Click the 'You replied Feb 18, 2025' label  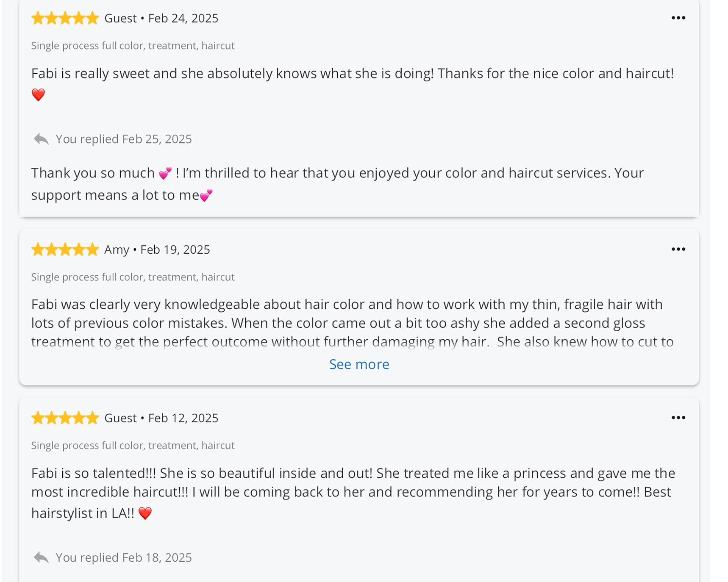[x=124, y=557]
